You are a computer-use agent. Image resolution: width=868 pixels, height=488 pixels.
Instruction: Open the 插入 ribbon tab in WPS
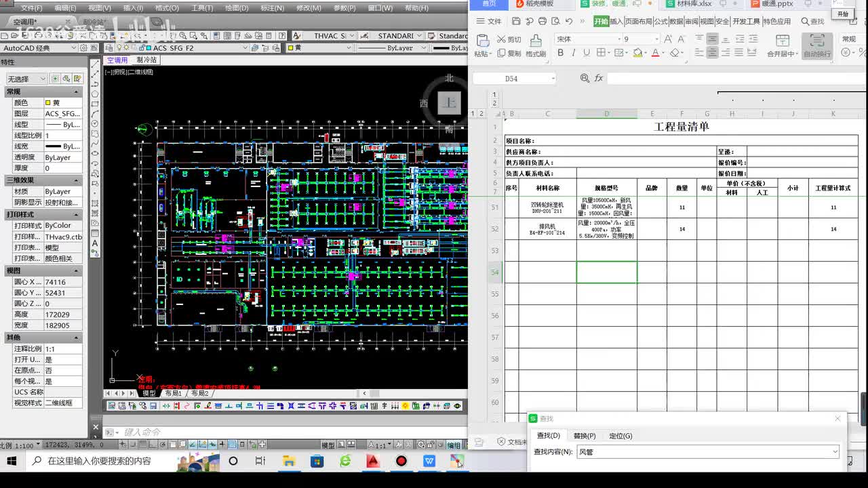616,22
